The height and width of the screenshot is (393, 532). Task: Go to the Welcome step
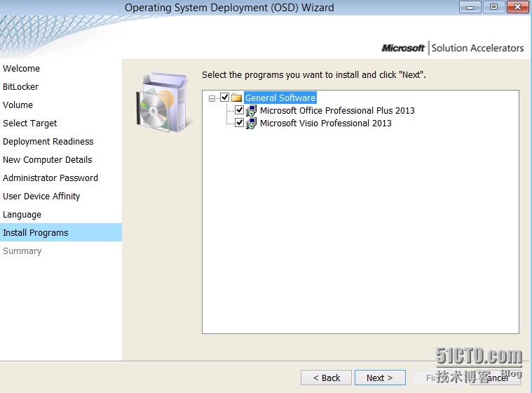pyautogui.click(x=21, y=68)
